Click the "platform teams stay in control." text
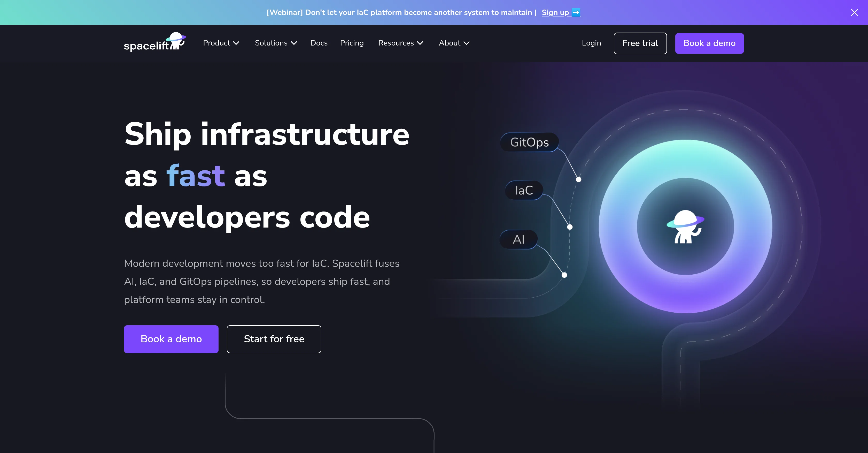 click(x=195, y=300)
